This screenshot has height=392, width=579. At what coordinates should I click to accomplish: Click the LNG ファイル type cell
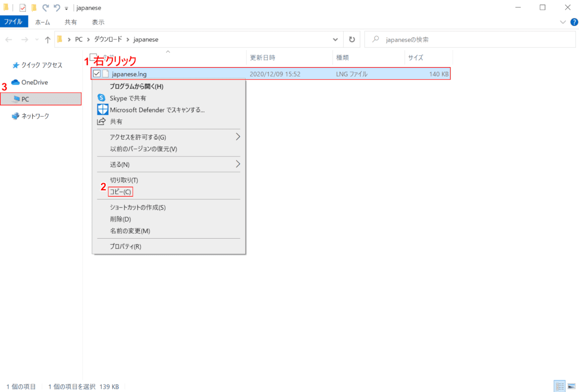pyautogui.click(x=352, y=74)
